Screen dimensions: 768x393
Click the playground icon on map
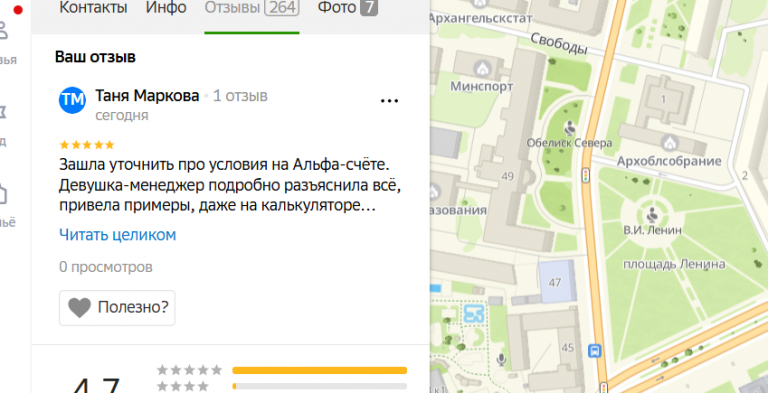(474, 313)
